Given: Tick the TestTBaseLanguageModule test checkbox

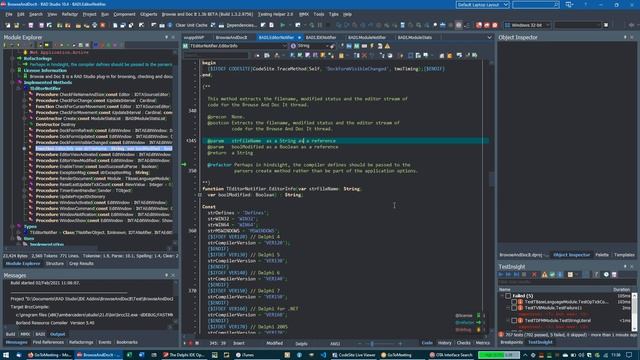Looking at the screenshot, I should coord(514,302).
